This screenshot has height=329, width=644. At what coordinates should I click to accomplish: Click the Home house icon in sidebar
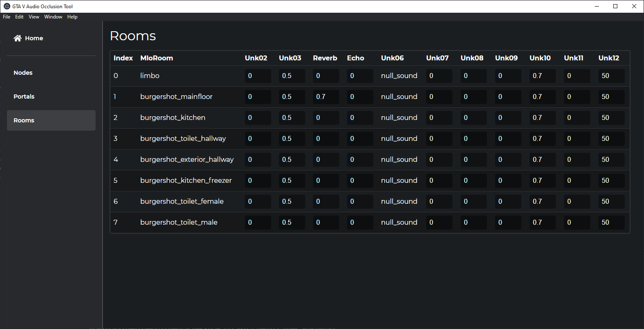17,38
